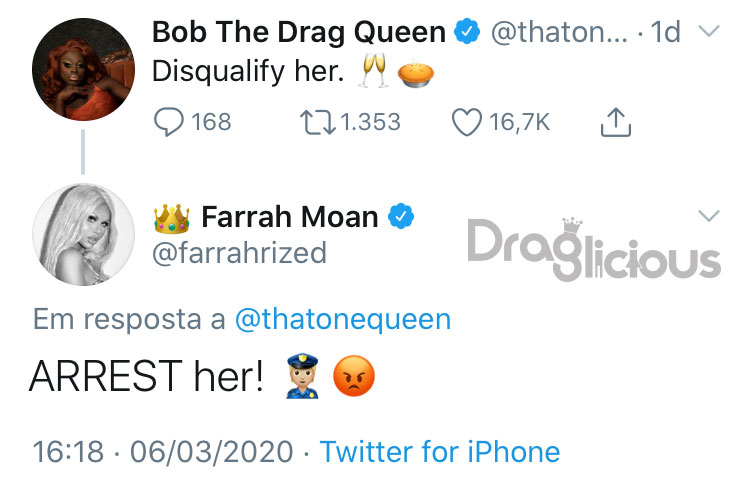Open the Bob The Drag Queen name
This screenshot has width=750, height=484.
(299, 32)
